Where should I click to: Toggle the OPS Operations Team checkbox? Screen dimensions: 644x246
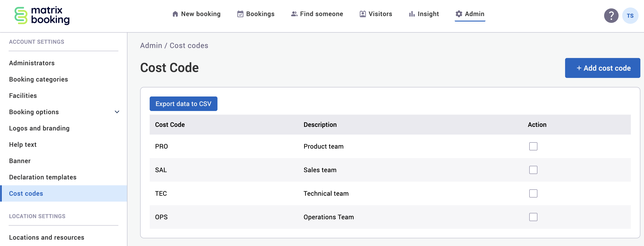[533, 217]
